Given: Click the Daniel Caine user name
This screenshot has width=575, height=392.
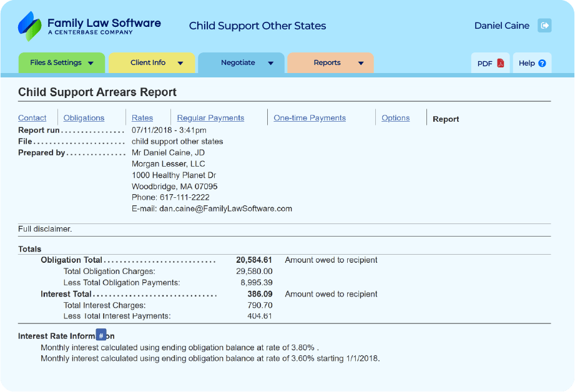Looking at the screenshot, I should point(501,26).
